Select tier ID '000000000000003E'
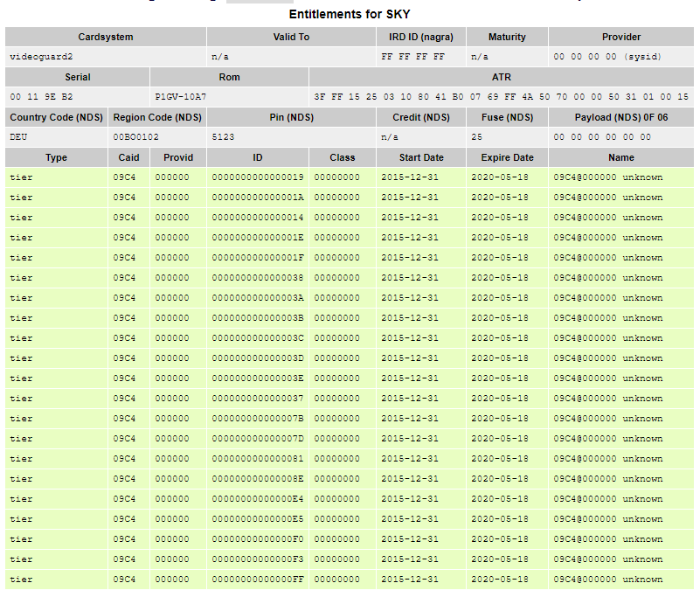Viewport: 700px width, 597px height. coord(258,378)
